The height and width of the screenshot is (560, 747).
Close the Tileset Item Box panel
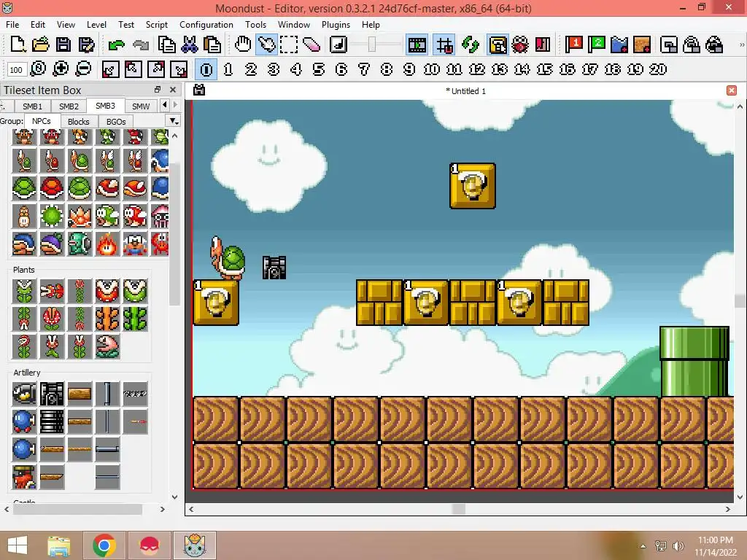[173, 90]
